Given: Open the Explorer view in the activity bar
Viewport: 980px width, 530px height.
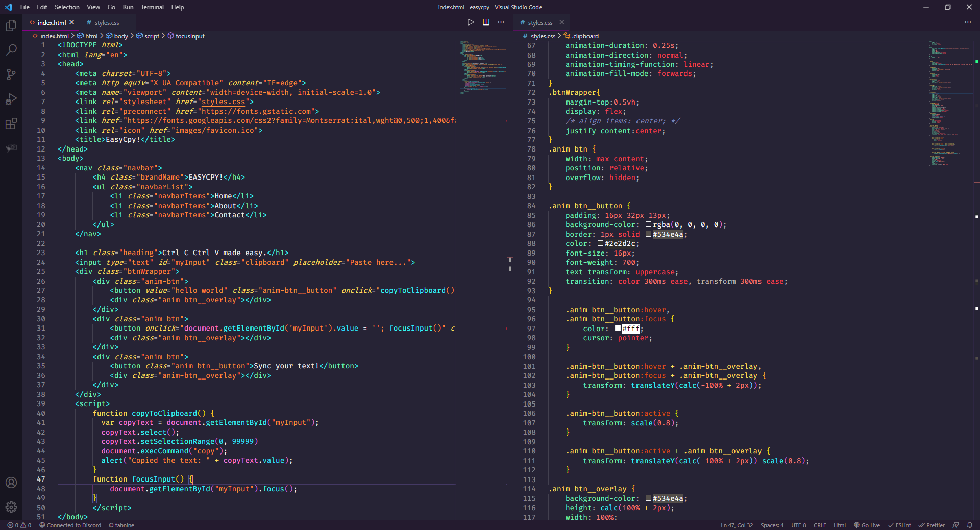Looking at the screenshot, I should pos(11,26).
